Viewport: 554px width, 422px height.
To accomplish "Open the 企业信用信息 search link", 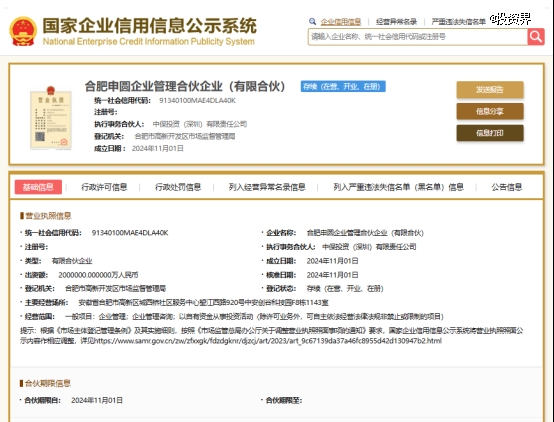I will [341, 22].
